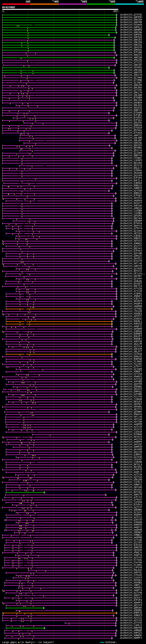The height and width of the screenshot is (644, 146).
Task: Open hit UniRef100_Q9FEM0
Action: 131,17
